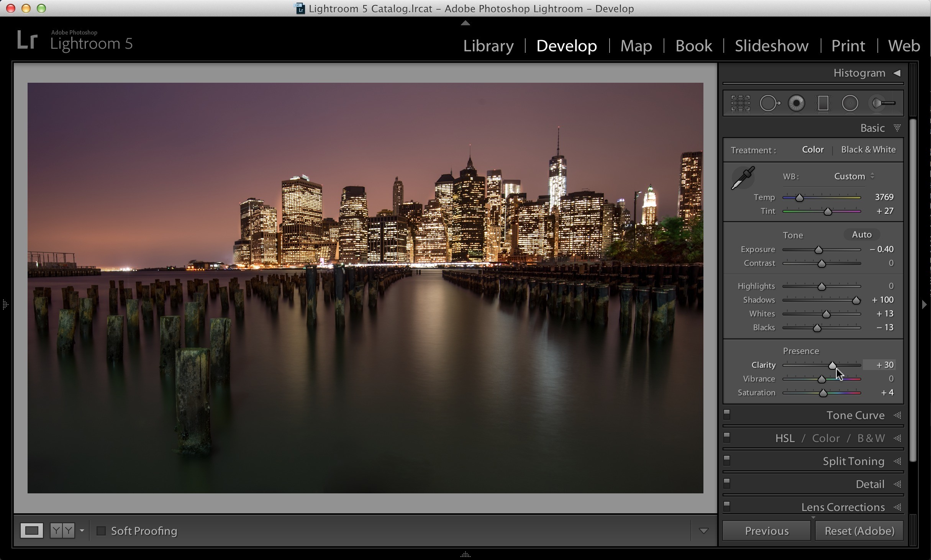Click the Tint slider handle
The width and height of the screenshot is (931, 560).
pos(828,211)
